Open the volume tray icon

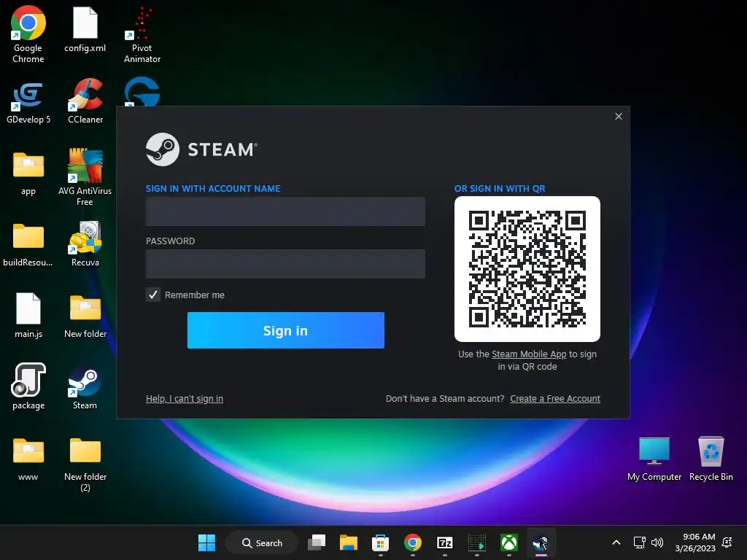tap(657, 542)
